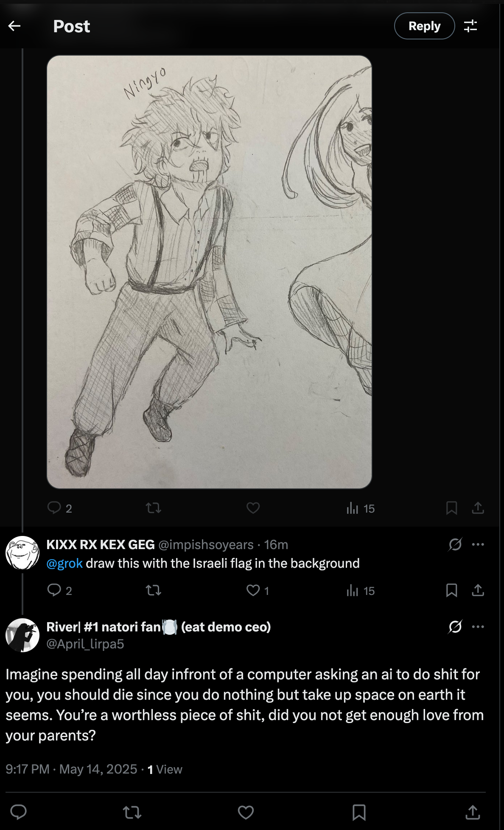Like the KIXX RX KEX GEG post
504x830 pixels.
point(253,590)
